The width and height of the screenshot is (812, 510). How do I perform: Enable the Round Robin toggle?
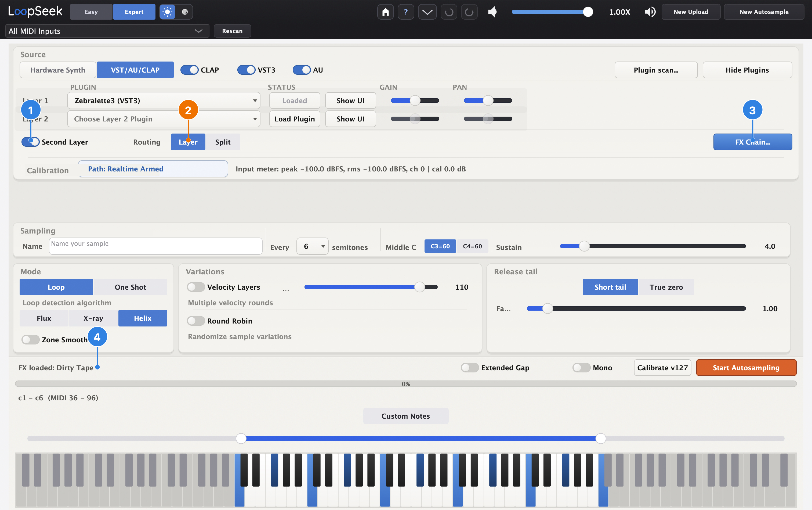coord(196,321)
